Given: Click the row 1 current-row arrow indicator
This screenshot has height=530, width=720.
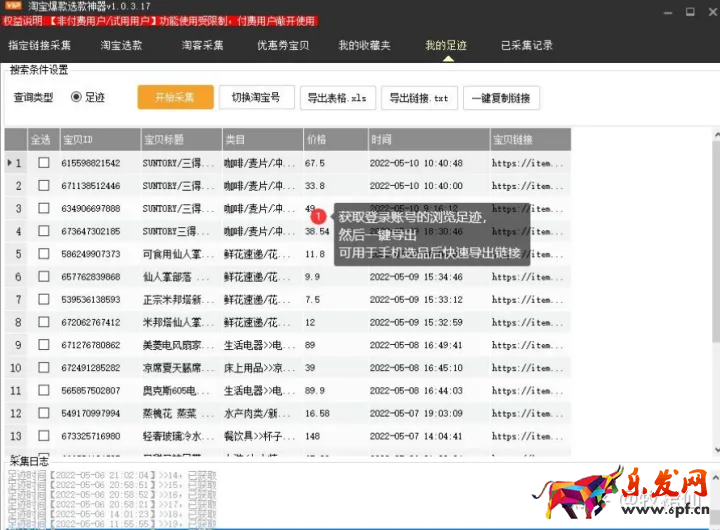Looking at the screenshot, I should tap(10, 163).
